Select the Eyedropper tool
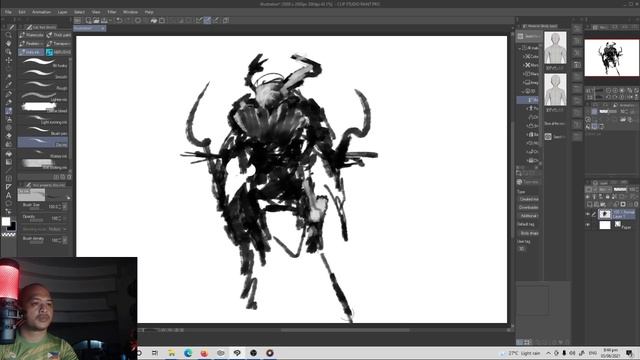Image resolution: width=640 pixels, height=360 pixels. point(9,85)
